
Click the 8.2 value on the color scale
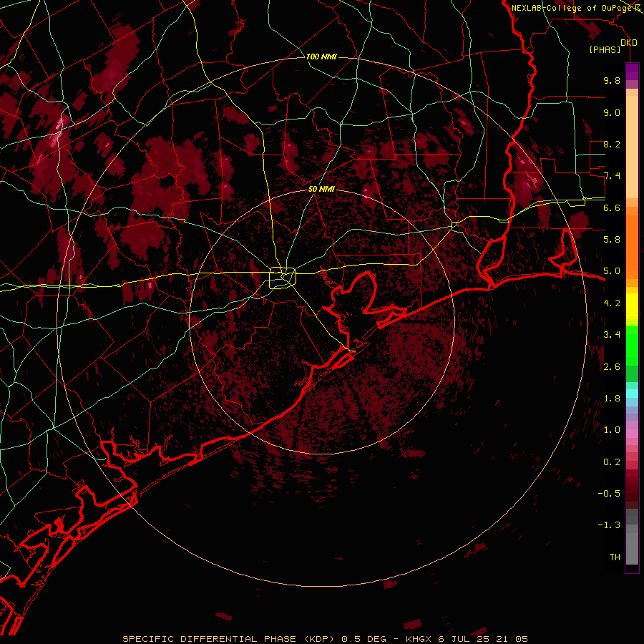(x=612, y=144)
